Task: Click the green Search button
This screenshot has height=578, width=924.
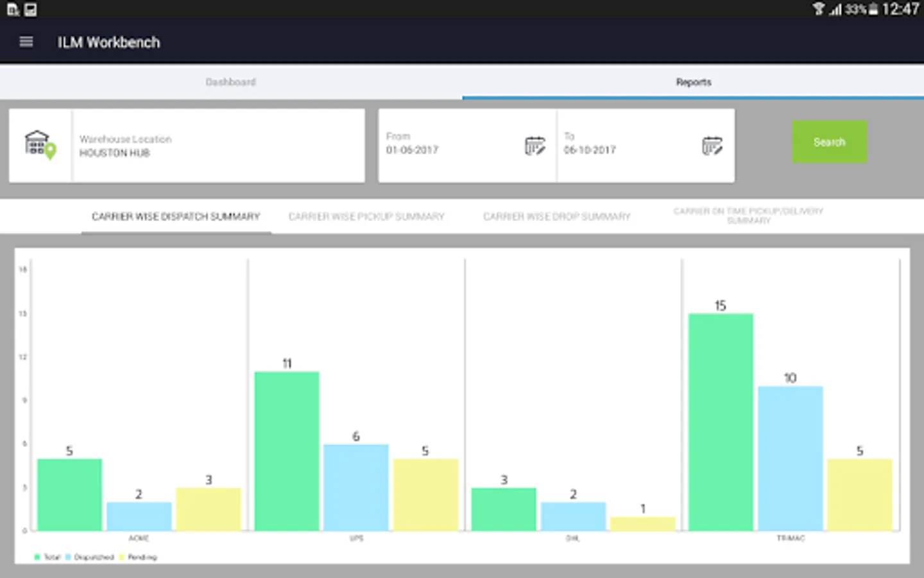Action: tap(829, 142)
